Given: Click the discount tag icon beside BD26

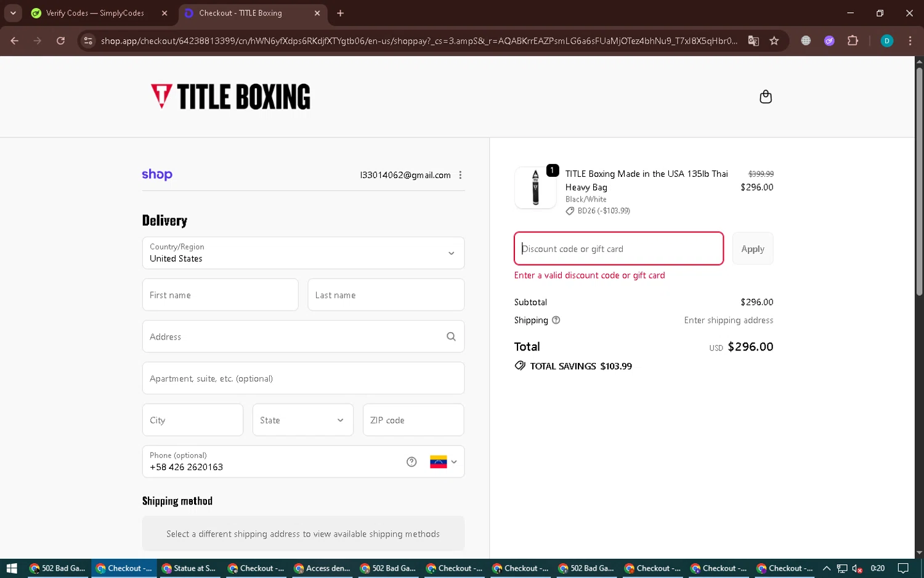Looking at the screenshot, I should coord(570,211).
